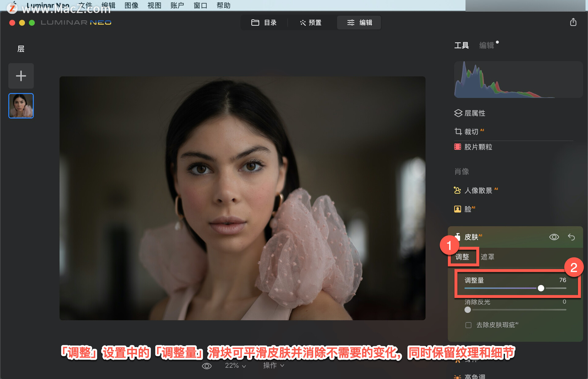Open the 22% zoom dropdown
Image resolution: width=588 pixels, height=379 pixels.
(235, 366)
